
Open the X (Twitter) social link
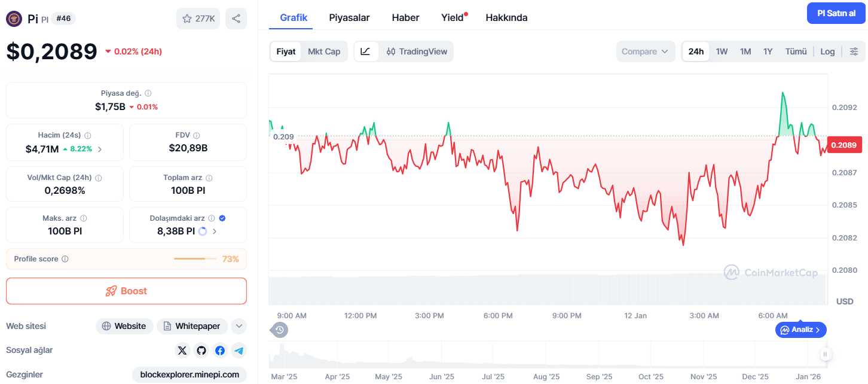pos(182,351)
